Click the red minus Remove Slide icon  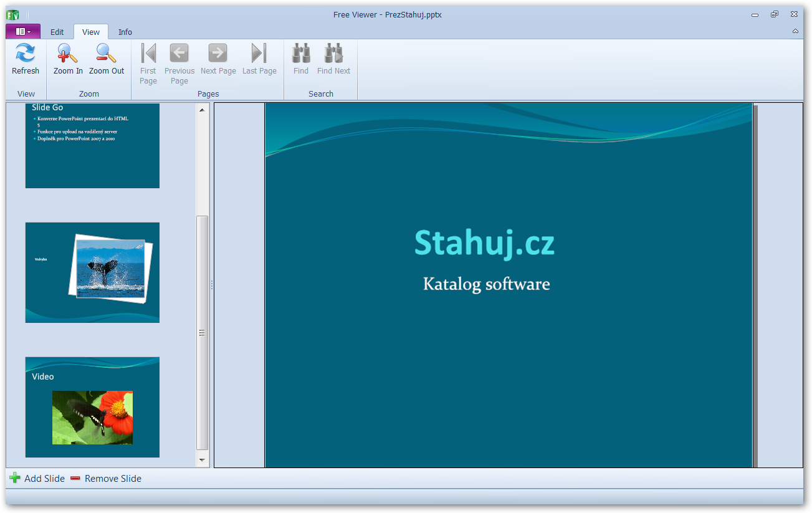(75, 478)
